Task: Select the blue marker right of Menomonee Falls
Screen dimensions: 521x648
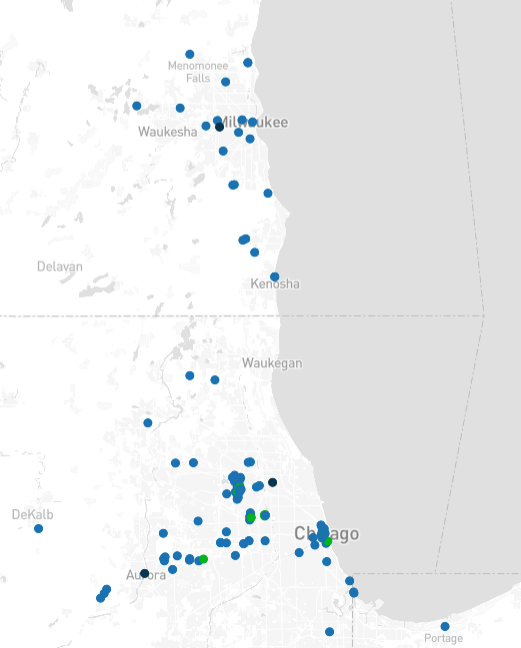Action: pyautogui.click(x=225, y=82)
